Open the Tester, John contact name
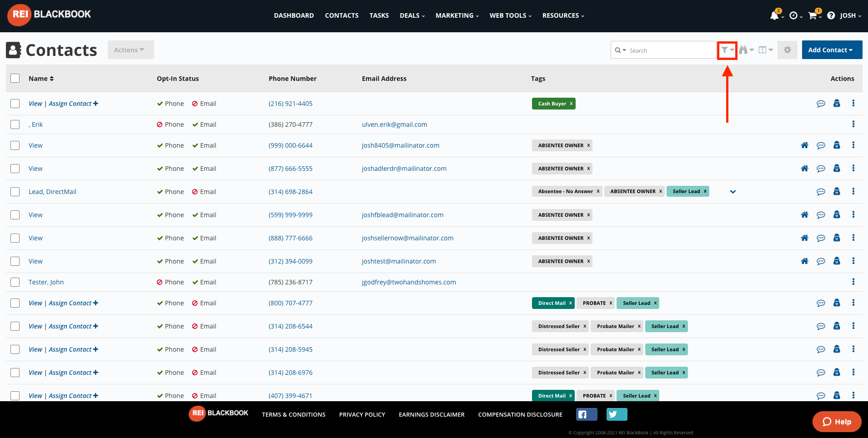Viewport: 868px width, 438px height. 46,282
